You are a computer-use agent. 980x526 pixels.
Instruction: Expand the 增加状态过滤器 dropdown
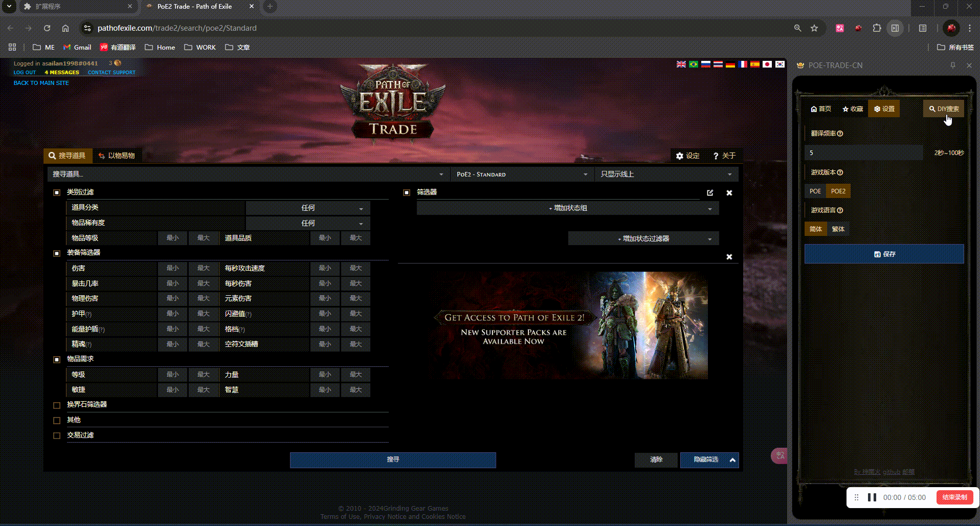(643, 238)
